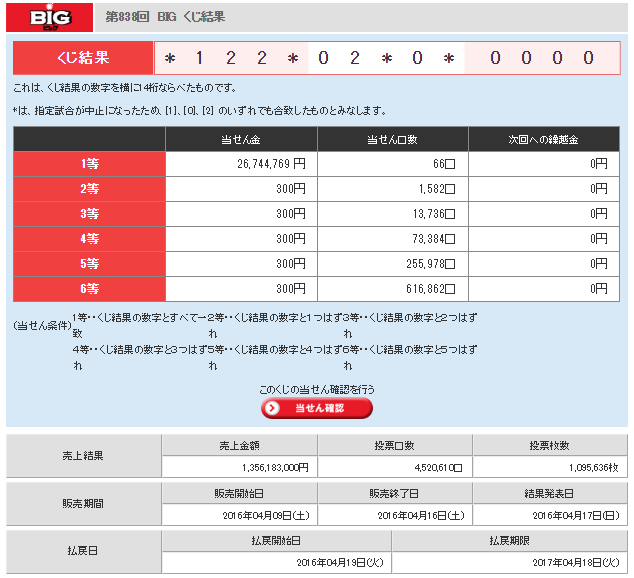Click the 26,744,769円 prize amount cell
Image resolution: width=634 pixels, height=578 pixels.
coord(241,164)
